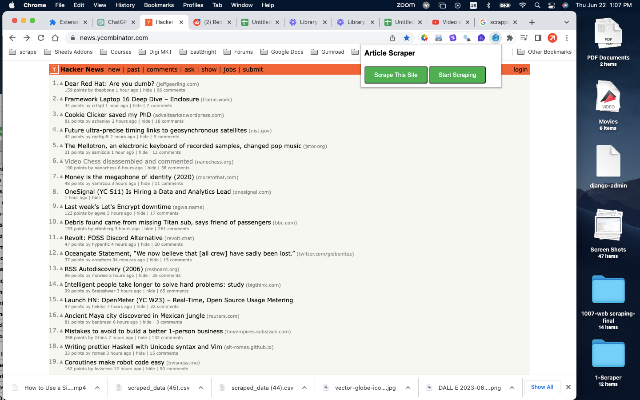Upvote the Dear Red Hat story

pyautogui.click(x=62, y=84)
